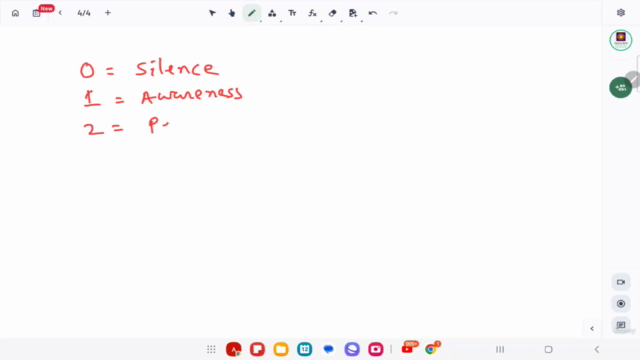The height and width of the screenshot is (360, 640).
Task: Add a new whiteboard page
Action: 108,13
